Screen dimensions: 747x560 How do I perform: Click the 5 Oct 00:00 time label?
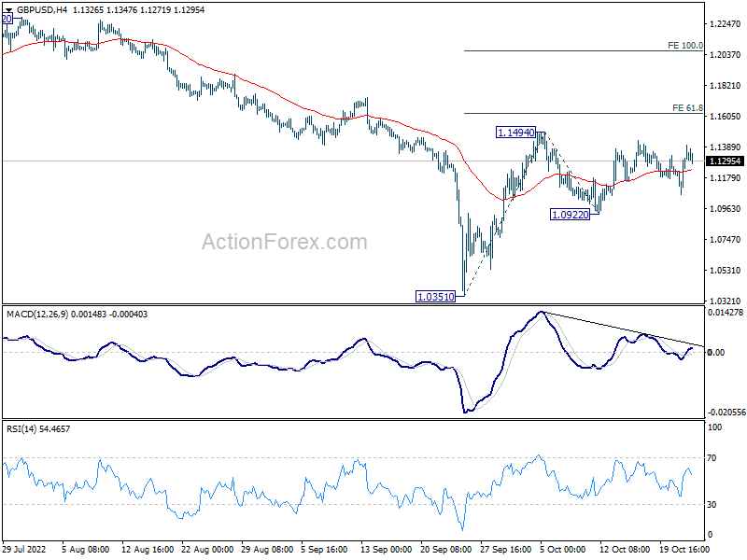(x=563, y=549)
